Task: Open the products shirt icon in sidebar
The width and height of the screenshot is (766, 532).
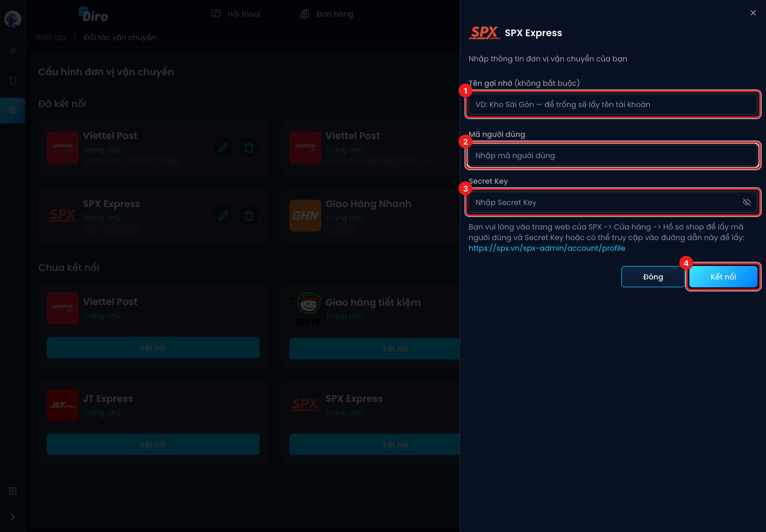Action: point(13,81)
